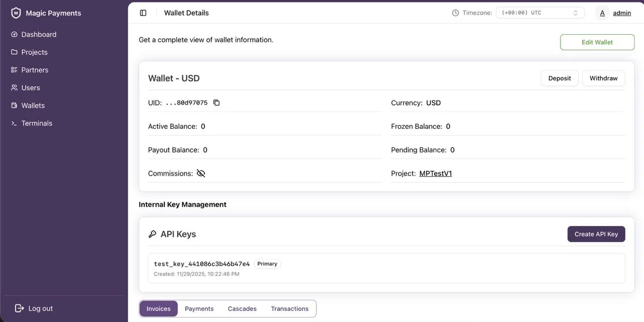Click Log out text
The image size is (644, 322).
41,308
